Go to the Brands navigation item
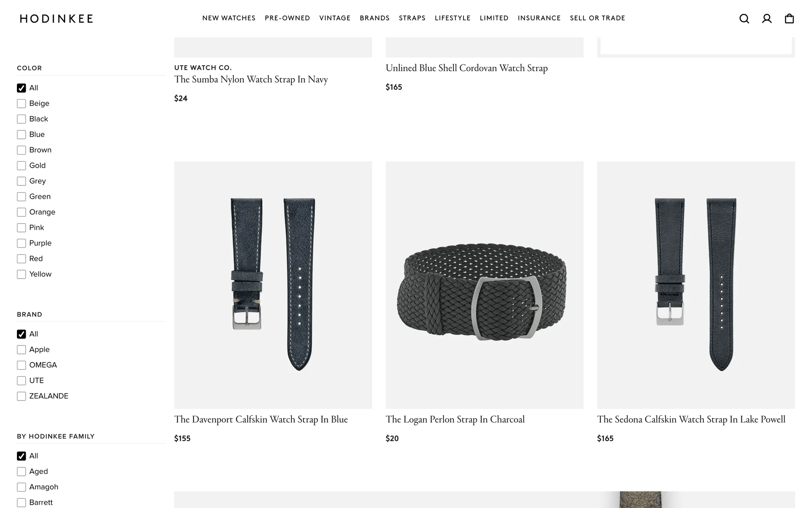This screenshot has width=812, height=508. 375,18
